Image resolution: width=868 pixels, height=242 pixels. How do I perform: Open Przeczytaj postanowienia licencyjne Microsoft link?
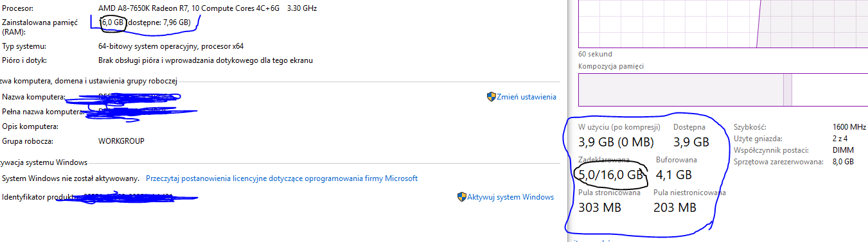[282, 178]
